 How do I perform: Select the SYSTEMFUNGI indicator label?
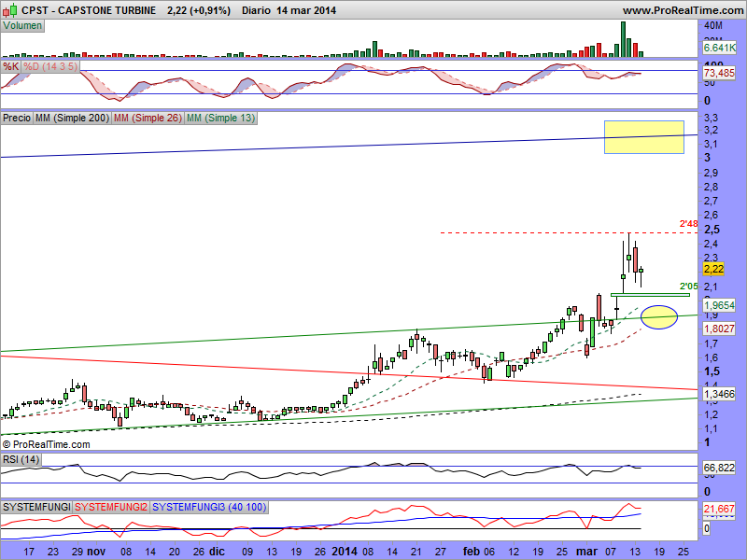pos(36,507)
